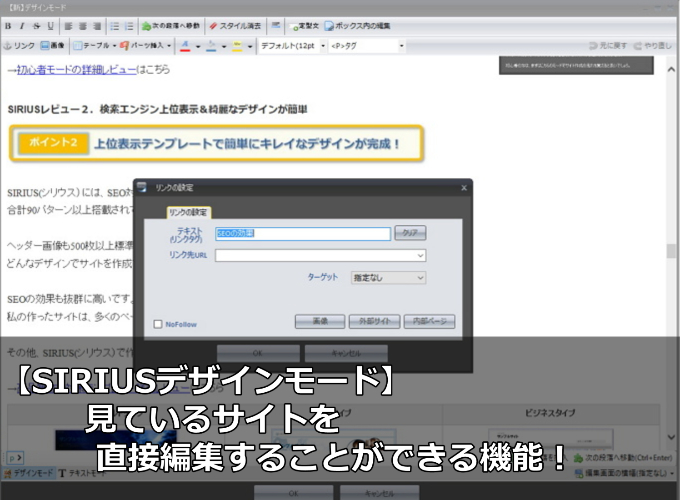This screenshot has height=500, width=680.
Task: Insert a horizontal line via toolbar icon
Action: [x=275, y=26]
